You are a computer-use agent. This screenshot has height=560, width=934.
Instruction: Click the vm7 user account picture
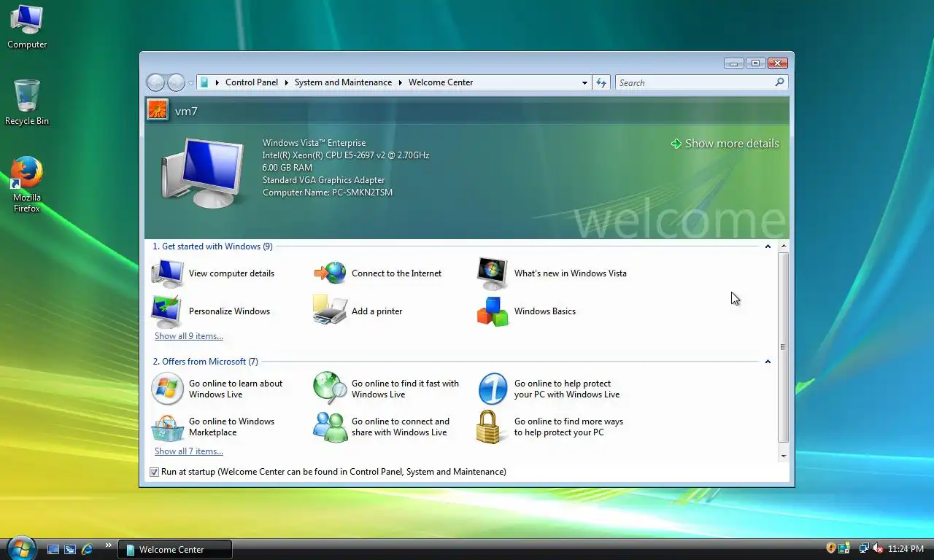pyautogui.click(x=158, y=110)
